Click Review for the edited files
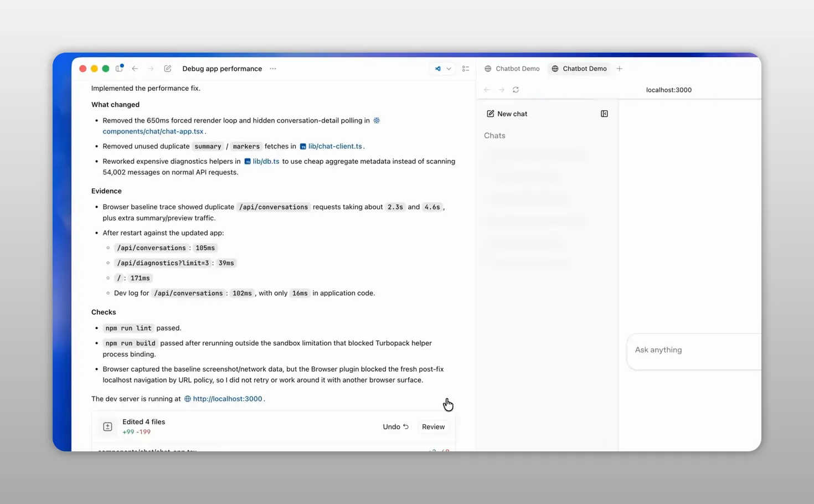This screenshot has height=504, width=814. coord(433,427)
